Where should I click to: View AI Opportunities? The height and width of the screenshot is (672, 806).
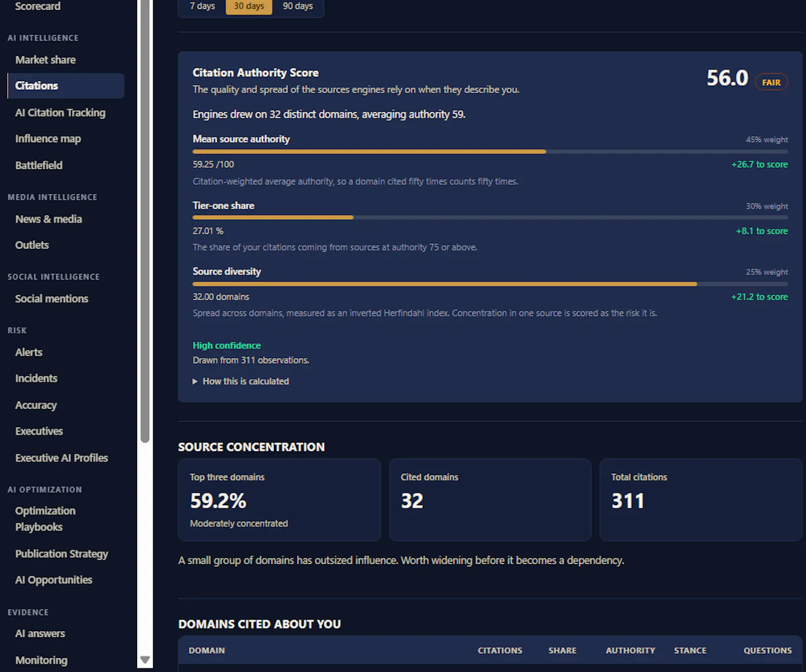53,580
